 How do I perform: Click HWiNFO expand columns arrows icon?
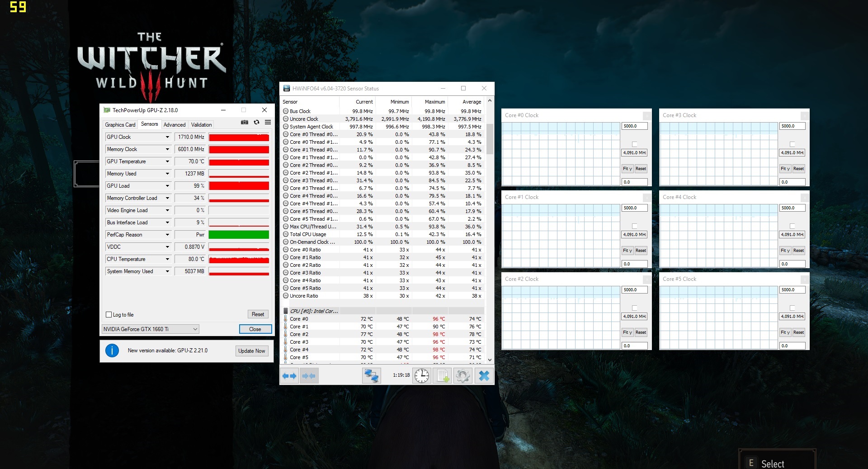(289, 376)
